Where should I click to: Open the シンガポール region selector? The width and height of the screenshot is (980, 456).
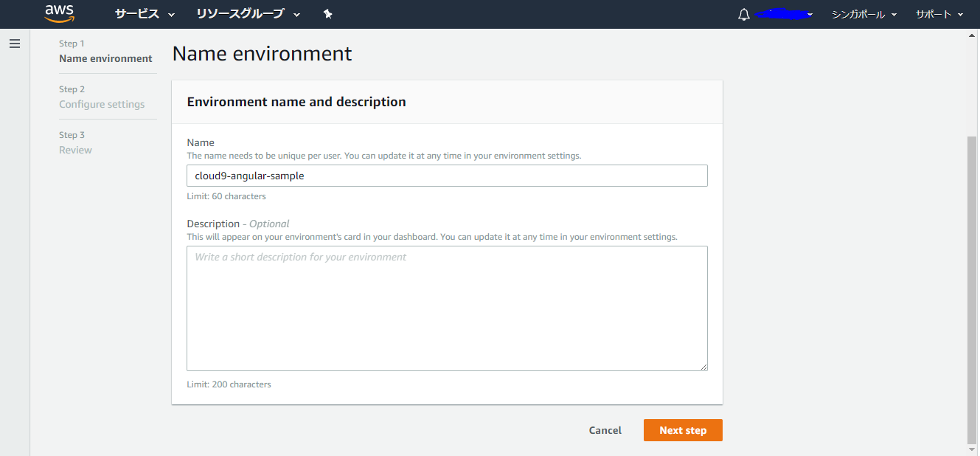click(x=863, y=15)
